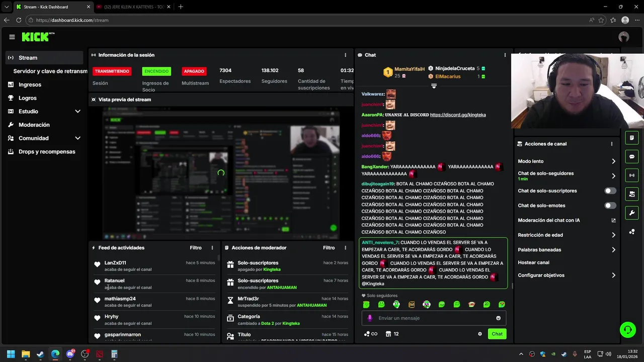Screen dimensions: 644x362
Task: Open Acciones de canal three-dot menu
Action: coord(611,144)
